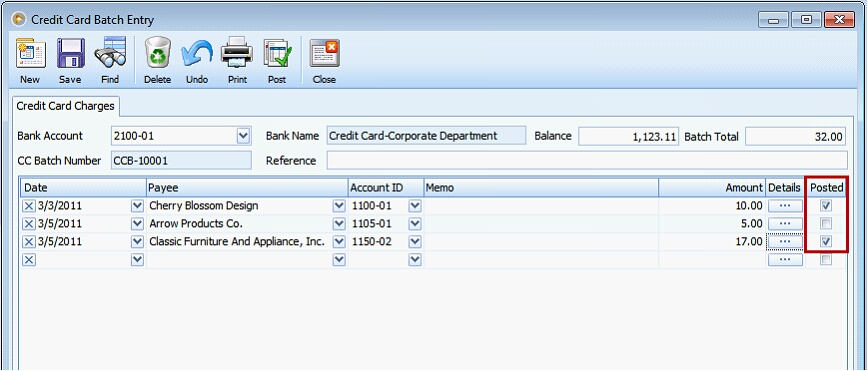Undo changes with the blue arrow icon

tap(197, 53)
